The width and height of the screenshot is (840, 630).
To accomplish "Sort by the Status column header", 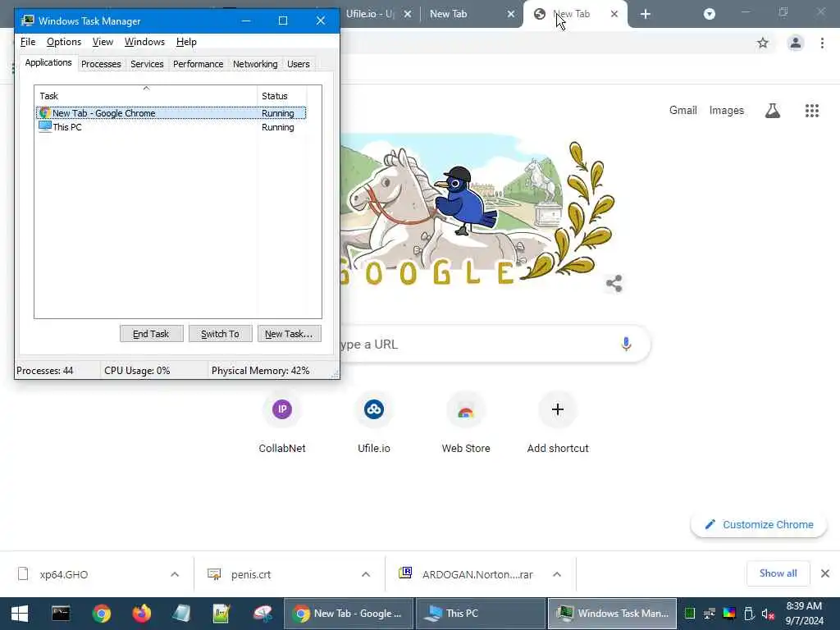I will point(282,96).
